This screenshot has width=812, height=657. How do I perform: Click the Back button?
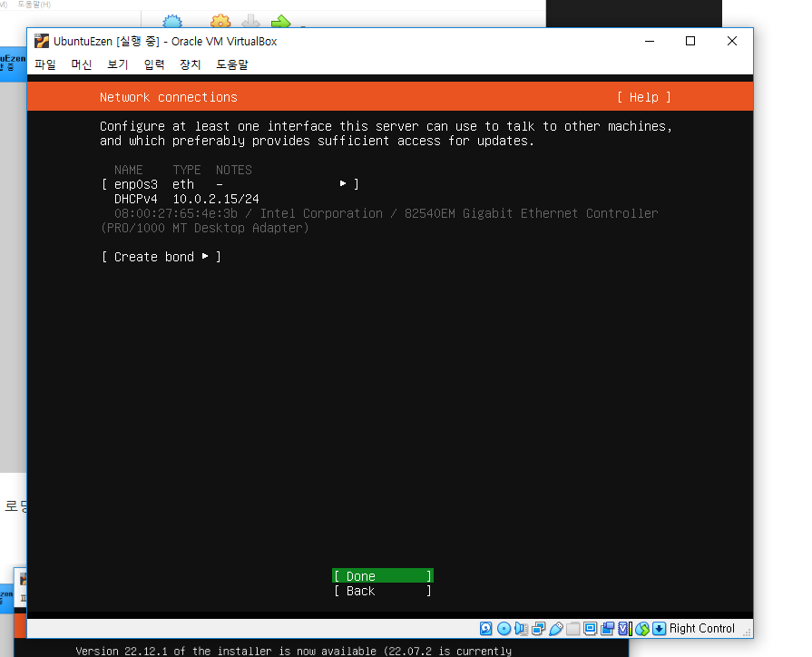[x=383, y=591]
